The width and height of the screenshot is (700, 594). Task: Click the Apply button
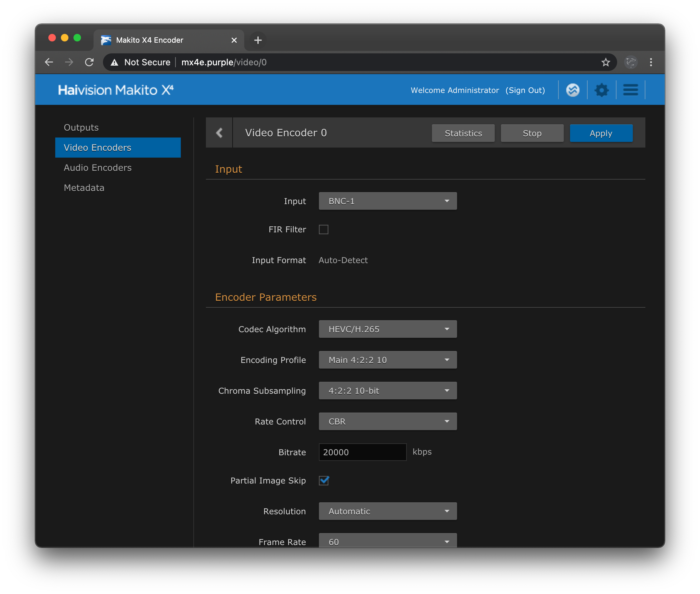[x=601, y=133]
